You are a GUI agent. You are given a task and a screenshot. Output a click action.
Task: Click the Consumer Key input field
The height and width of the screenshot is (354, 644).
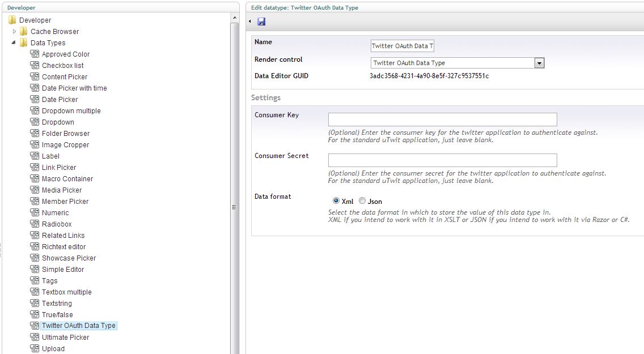click(x=442, y=120)
